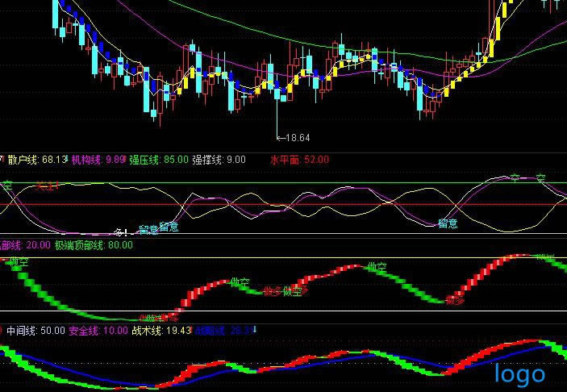Click the logo watermark in bottom corner
567x392 pixels.
(519, 373)
